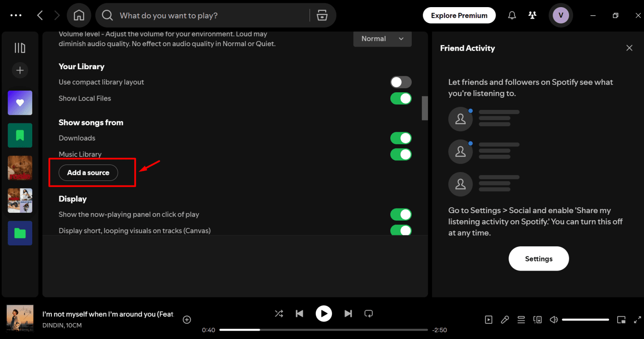Open the playback queue
644x339 pixels.
click(521, 319)
